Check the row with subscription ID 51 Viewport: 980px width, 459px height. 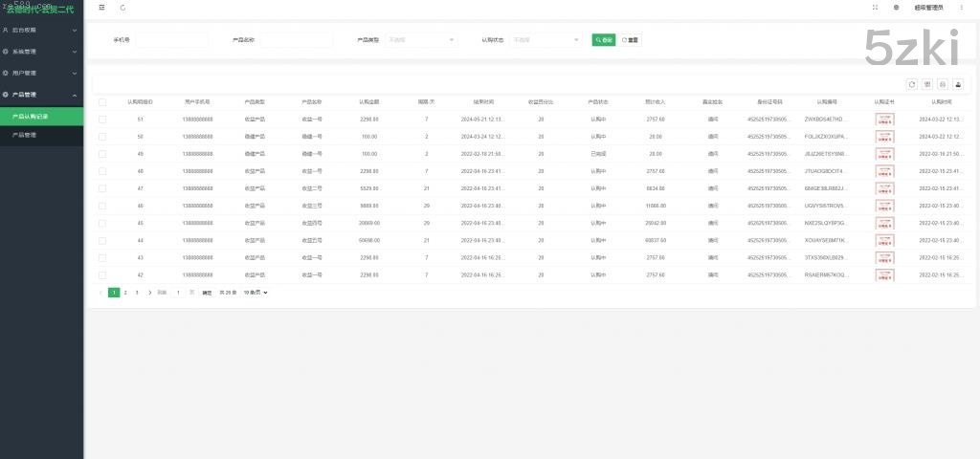click(x=102, y=120)
